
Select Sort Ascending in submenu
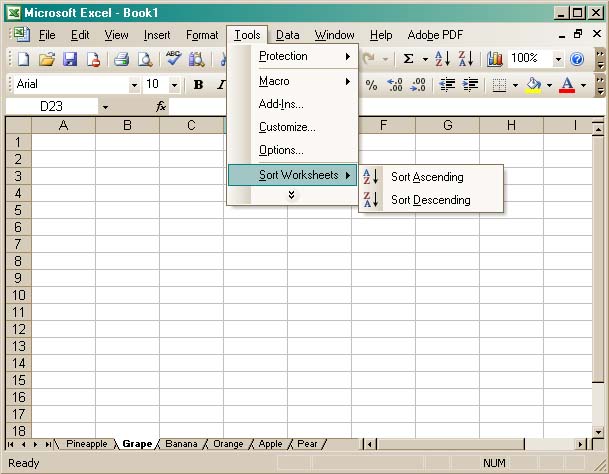(431, 177)
